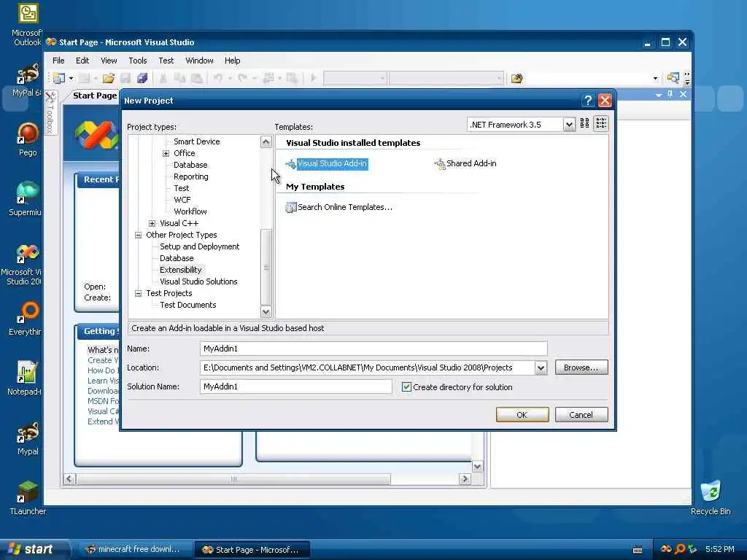This screenshot has height=560, width=747.
Task: Open the Supermium desktop shortcut
Action: (x=26, y=198)
